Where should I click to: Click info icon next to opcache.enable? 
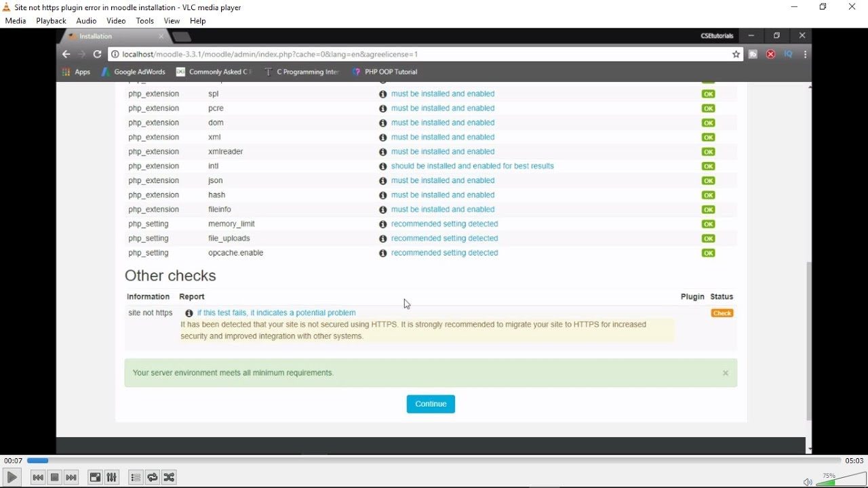pyautogui.click(x=383, y=253)
